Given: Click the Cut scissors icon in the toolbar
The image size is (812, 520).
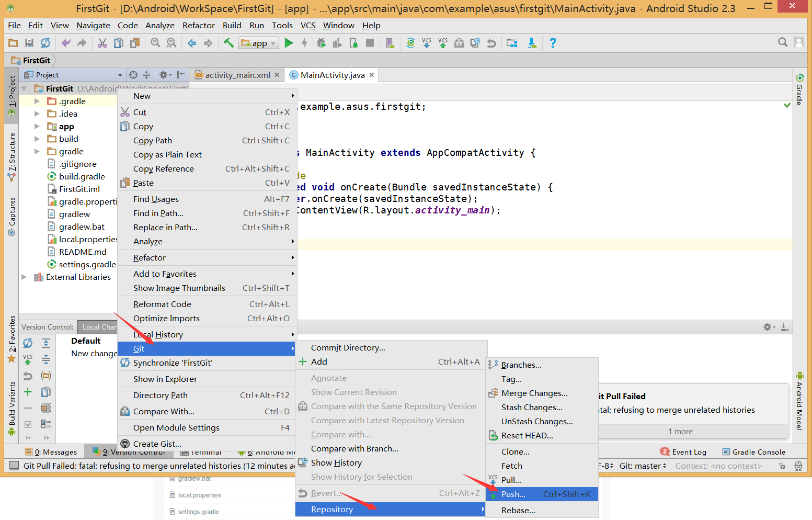Looking at the screenshot, I should tap(102, 43).
